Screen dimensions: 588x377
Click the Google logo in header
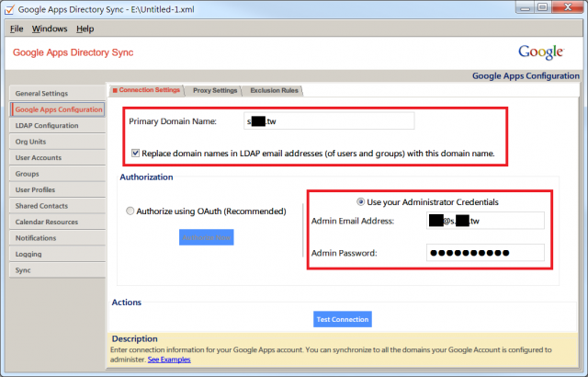(x=541, y=52)
